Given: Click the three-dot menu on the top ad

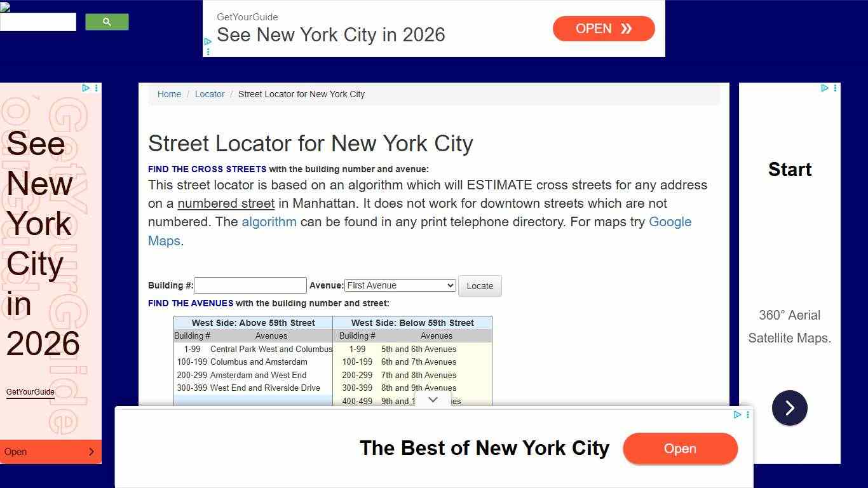Looking at the screenshot, I should click(208, 51).
